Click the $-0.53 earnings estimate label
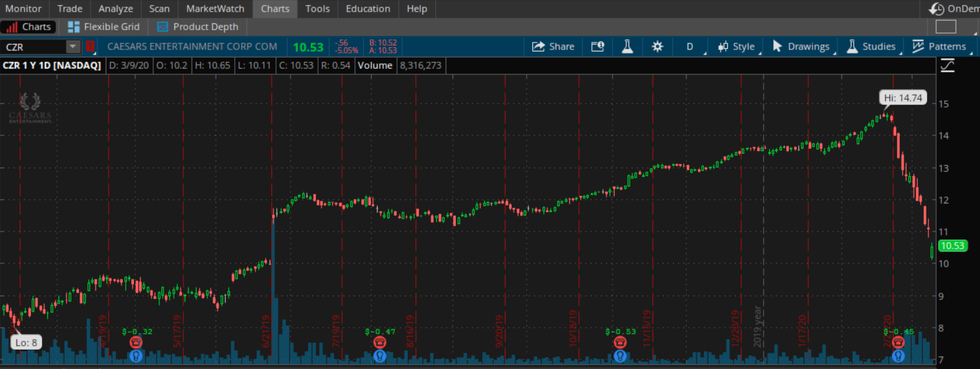The height and width of the screenshot is (369, 980). (x=620, y=331)
